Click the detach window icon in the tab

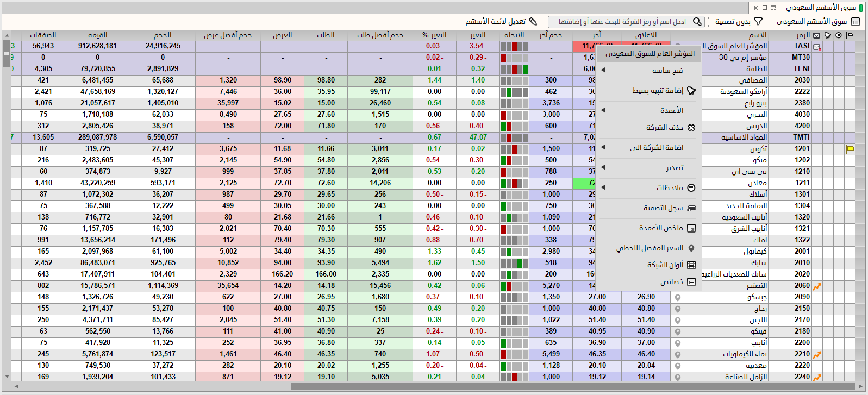(773, 8)
